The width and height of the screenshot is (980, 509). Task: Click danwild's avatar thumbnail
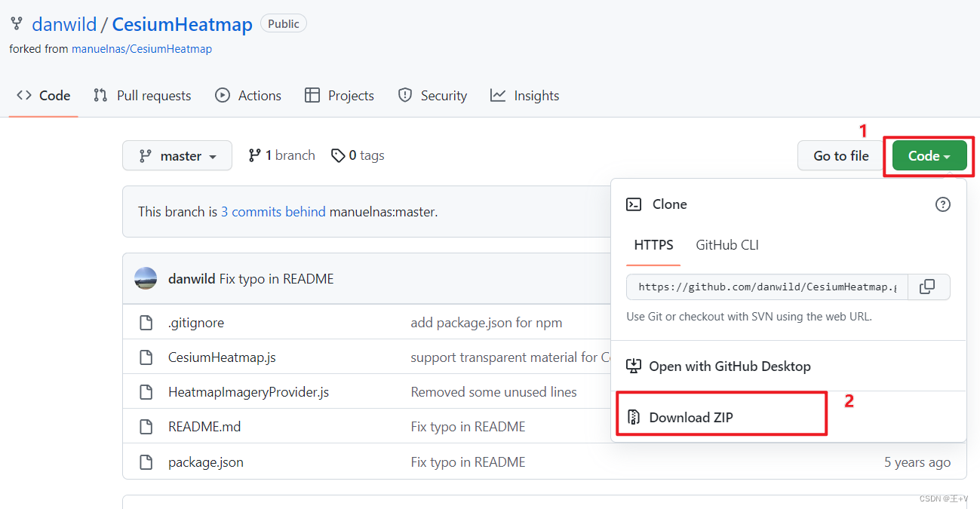[146, 279]
